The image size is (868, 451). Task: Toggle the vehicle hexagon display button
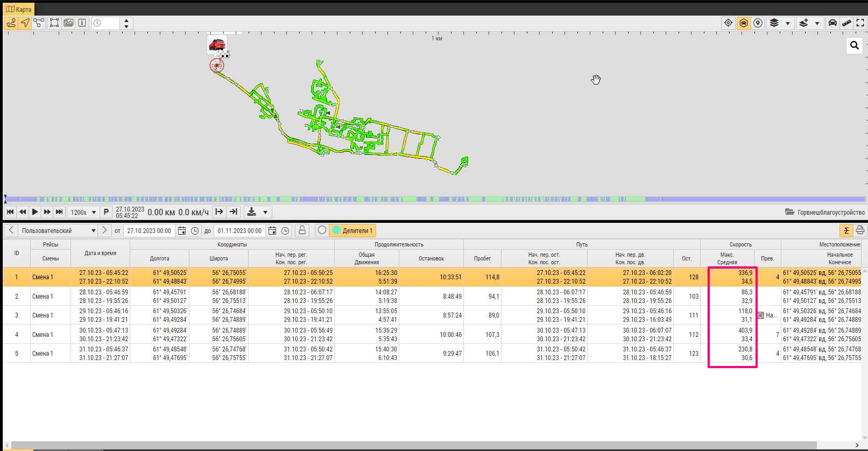pyautogui.click(x=743, y=23)
